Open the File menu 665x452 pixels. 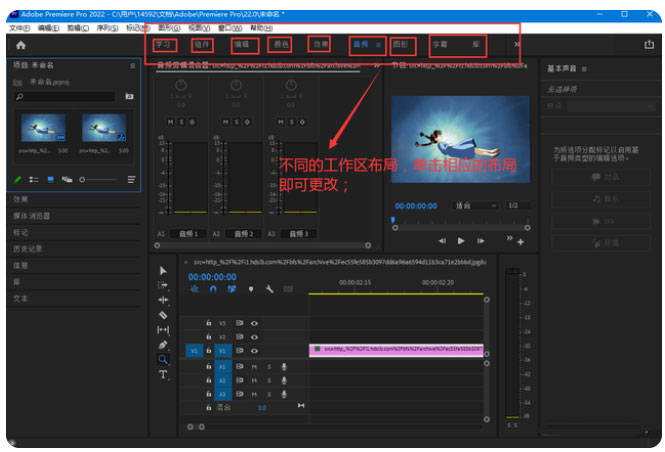tap(20, 28)
